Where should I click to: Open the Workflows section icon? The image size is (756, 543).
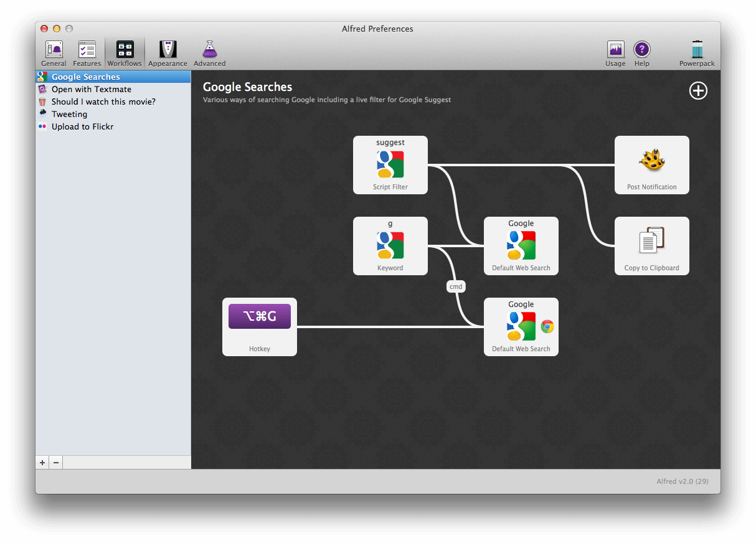click(x=124, y=52)
